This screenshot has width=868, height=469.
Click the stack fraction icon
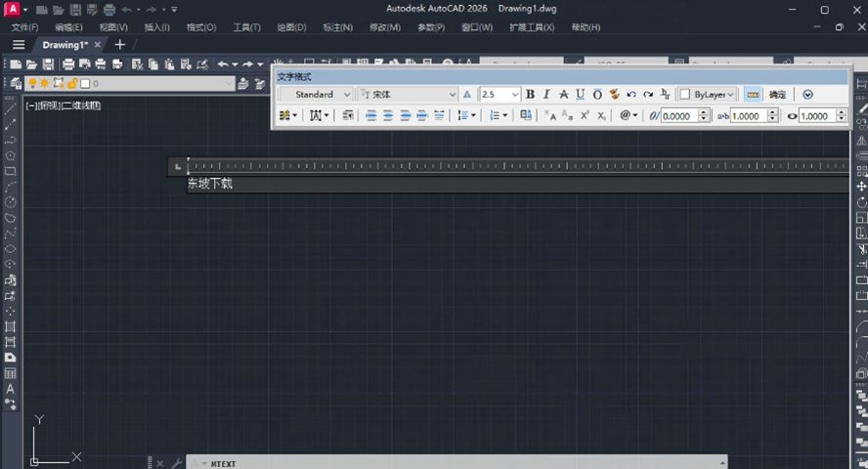(666, 95)
